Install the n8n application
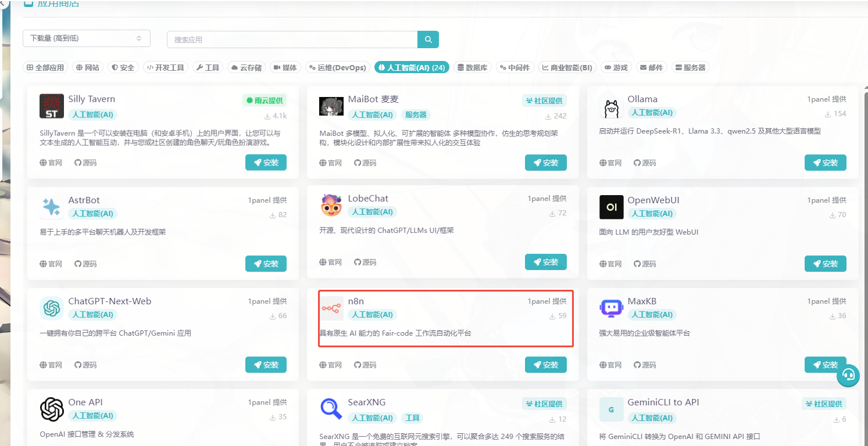The image size is (868, 446). [545, 365]
